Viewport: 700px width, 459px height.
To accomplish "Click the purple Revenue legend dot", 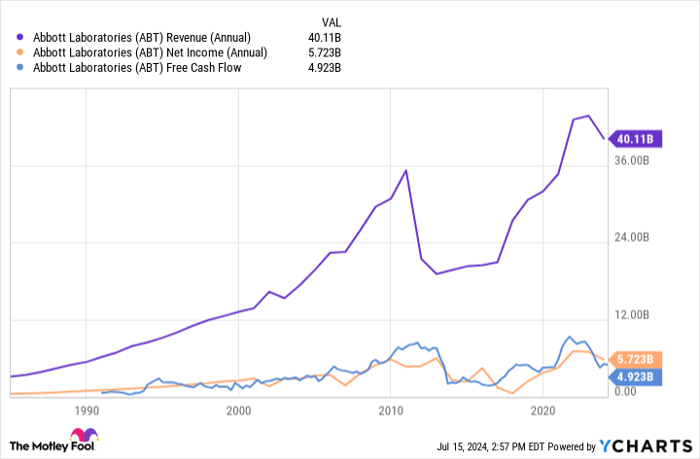I will click(20, 38).
